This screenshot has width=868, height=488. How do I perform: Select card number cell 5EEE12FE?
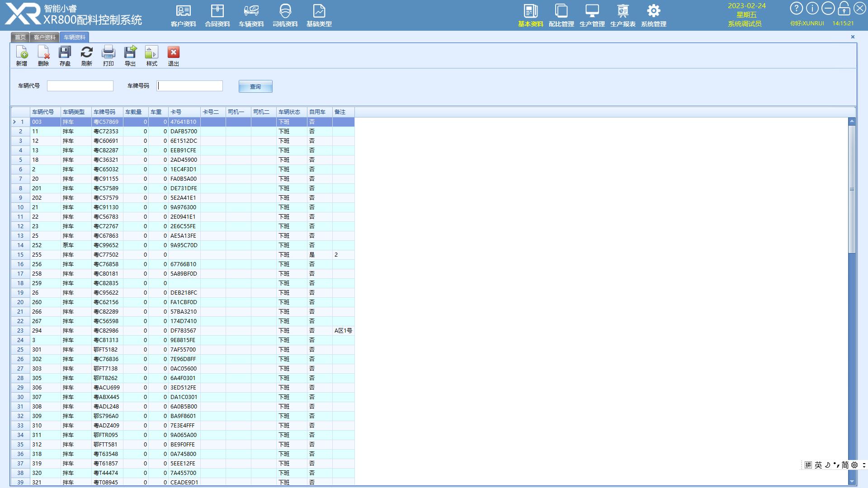(x=184, y=464)
